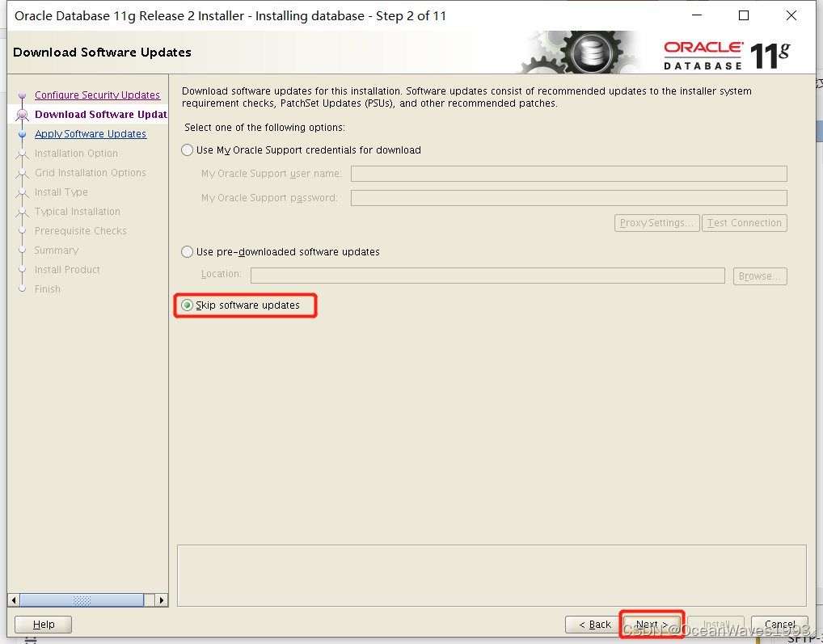Select Skip software updates radio button
The width and height of the screenshot is (823, 644).
(188, 305)
